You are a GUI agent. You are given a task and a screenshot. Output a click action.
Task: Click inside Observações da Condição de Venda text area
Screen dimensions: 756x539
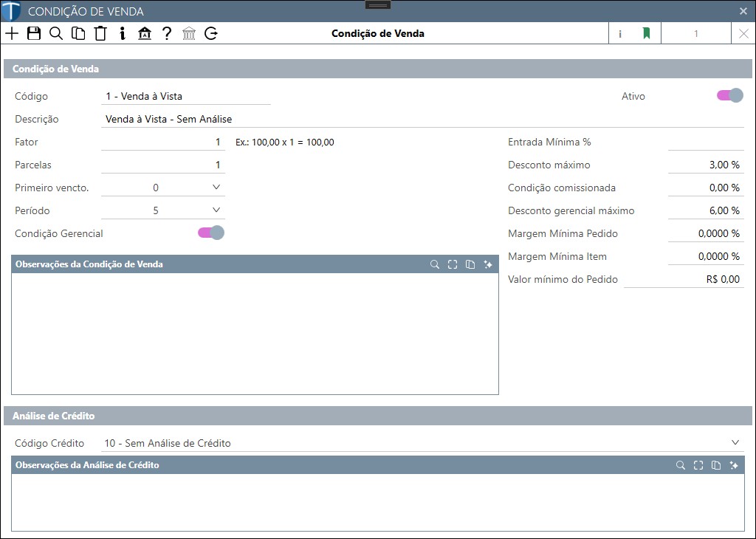255,334
